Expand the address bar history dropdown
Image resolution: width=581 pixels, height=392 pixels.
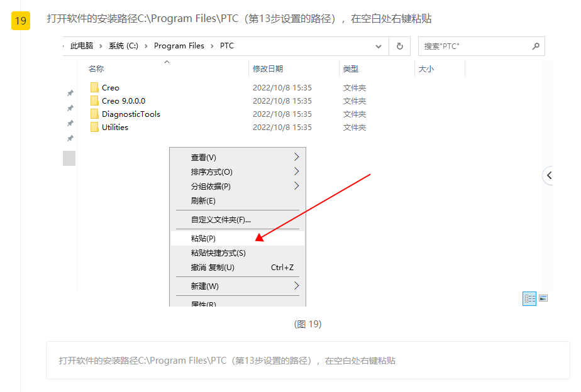point(379,46)
